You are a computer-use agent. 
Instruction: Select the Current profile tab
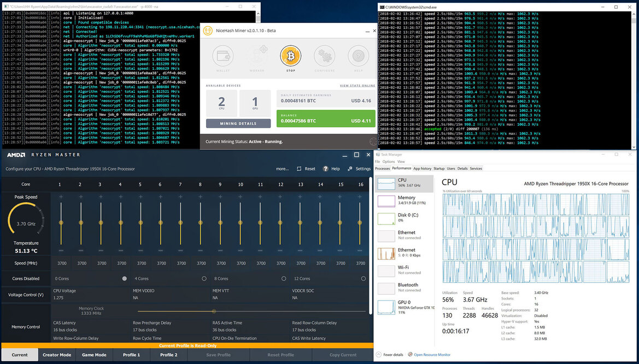click(20, 355)
